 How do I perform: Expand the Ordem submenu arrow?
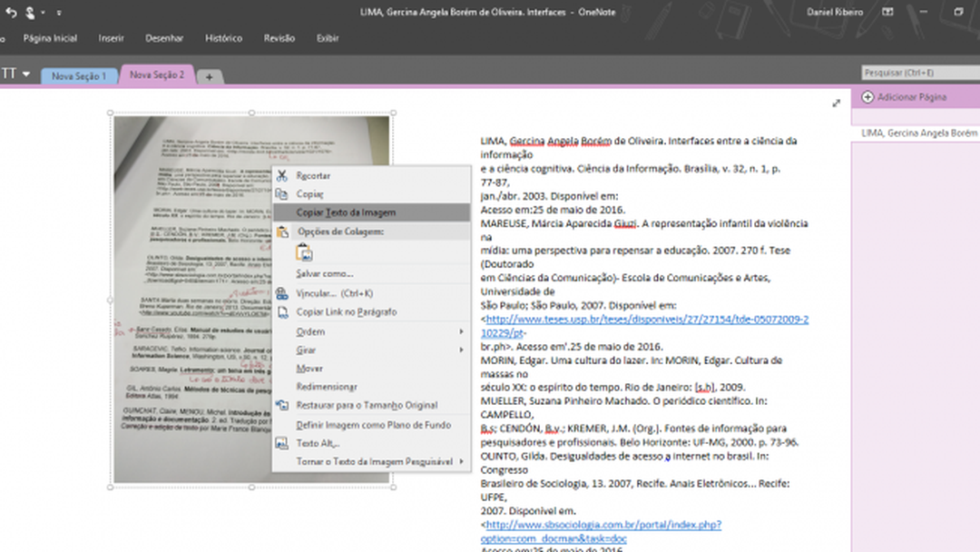click(463, 331)
